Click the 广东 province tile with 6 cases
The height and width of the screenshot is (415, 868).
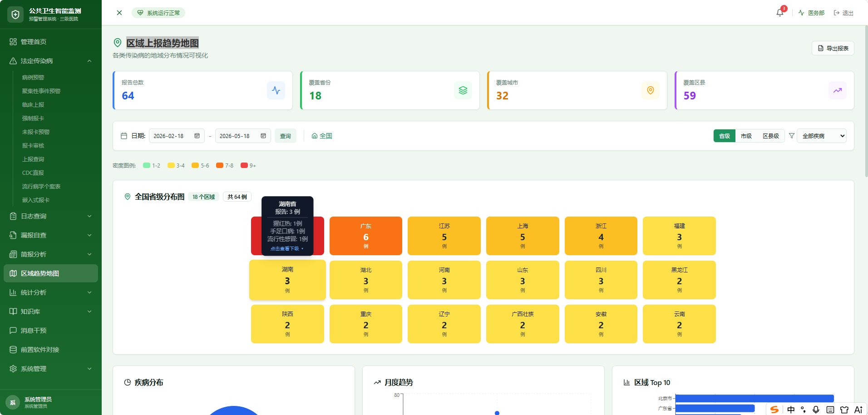(366, 236)
